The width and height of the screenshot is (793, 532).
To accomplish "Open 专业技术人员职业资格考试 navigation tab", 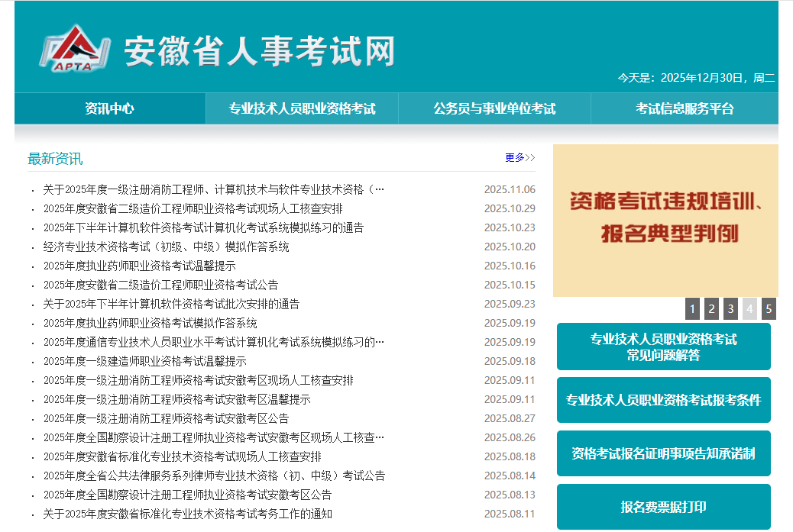I will (x=302, y=108).
